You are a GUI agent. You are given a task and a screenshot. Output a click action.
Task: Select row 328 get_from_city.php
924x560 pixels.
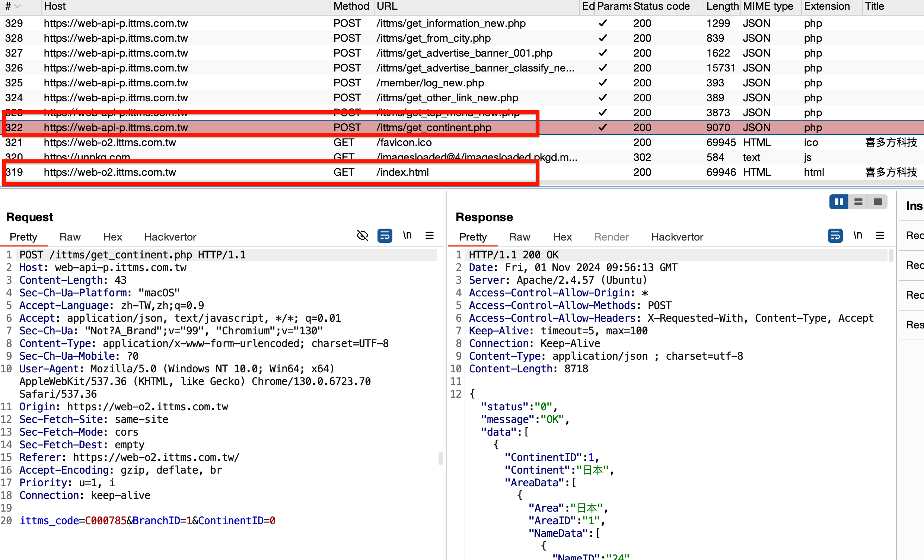pos(462,38)
